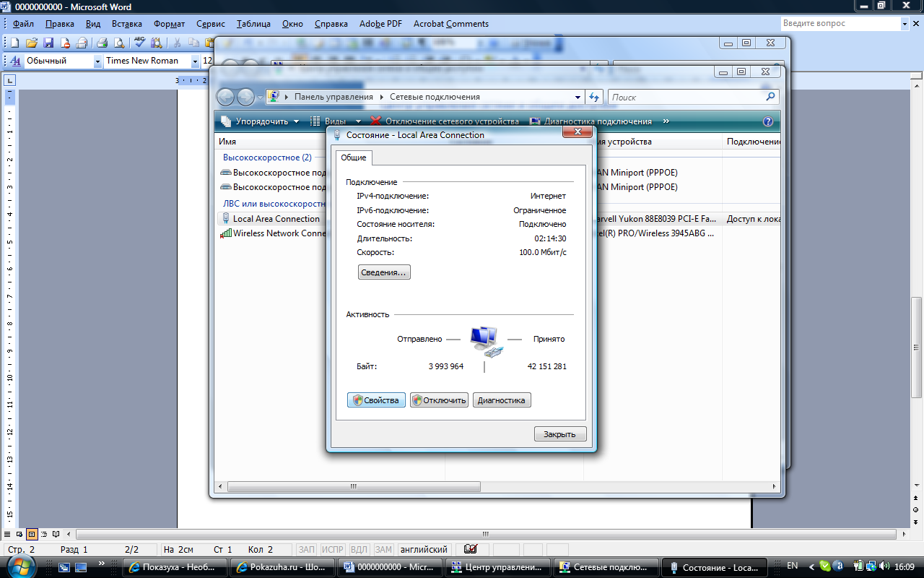Expand the toolbar overflow chevron after Диагностика
This screenshot has height=578, width=924.
coord(666,121)
